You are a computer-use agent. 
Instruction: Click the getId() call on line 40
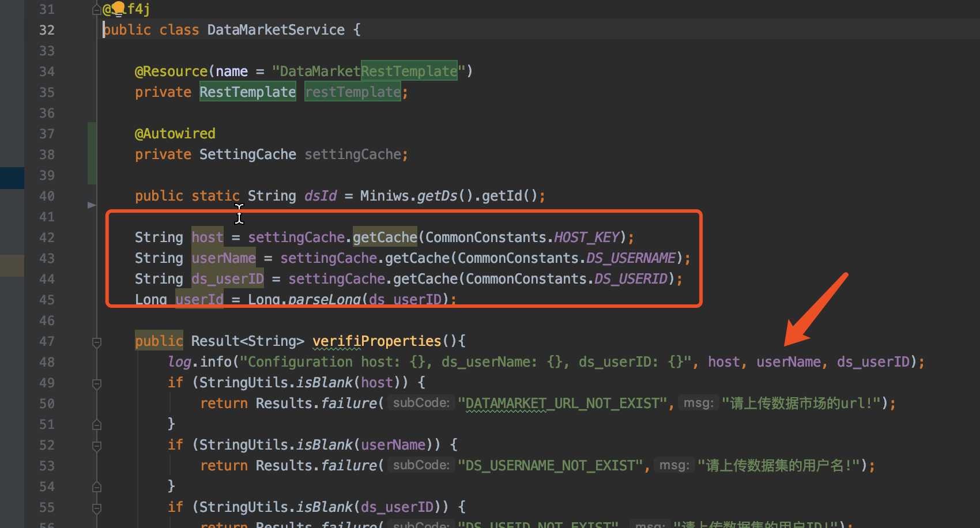(510, 196)
